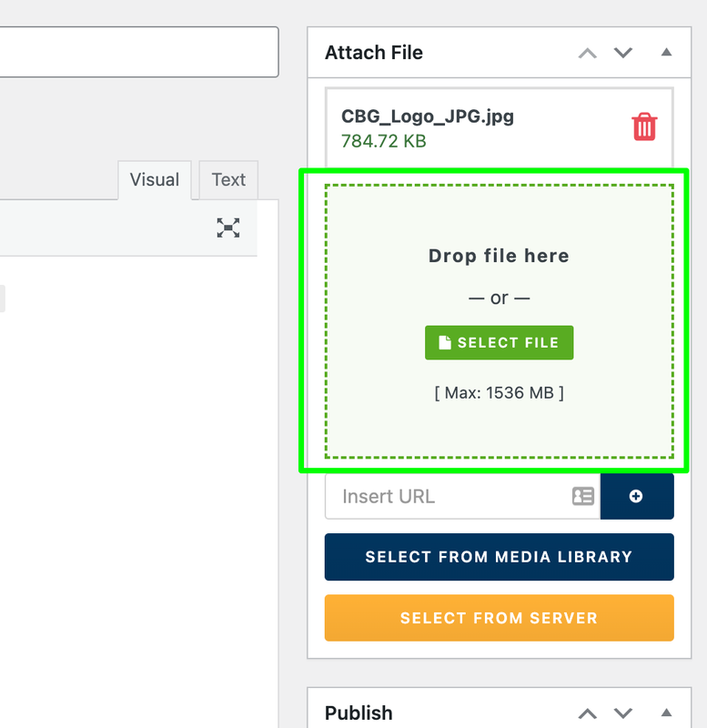
Task: Click the CBG_Logo_JPG.jpg file name
Action: pyautogui.click(x=428, y=116)
